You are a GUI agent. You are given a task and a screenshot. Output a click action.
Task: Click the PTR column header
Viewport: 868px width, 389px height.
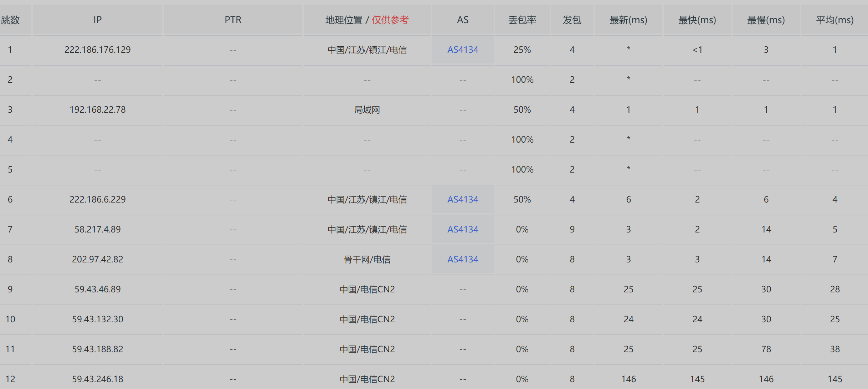pos(233,20)
